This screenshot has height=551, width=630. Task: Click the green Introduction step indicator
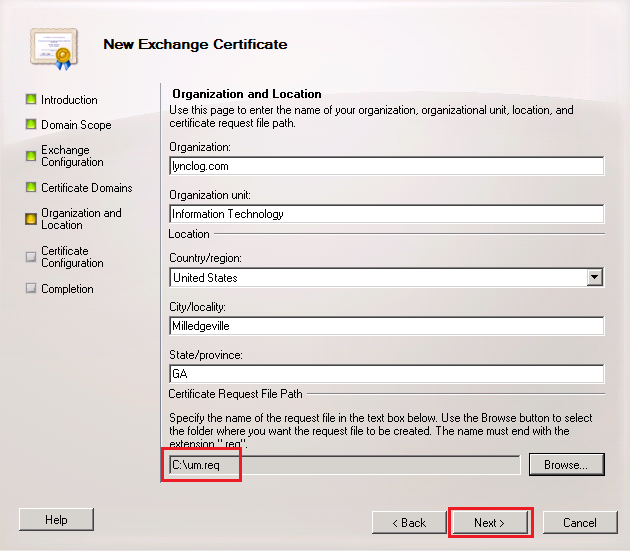(x=31, y=99)
